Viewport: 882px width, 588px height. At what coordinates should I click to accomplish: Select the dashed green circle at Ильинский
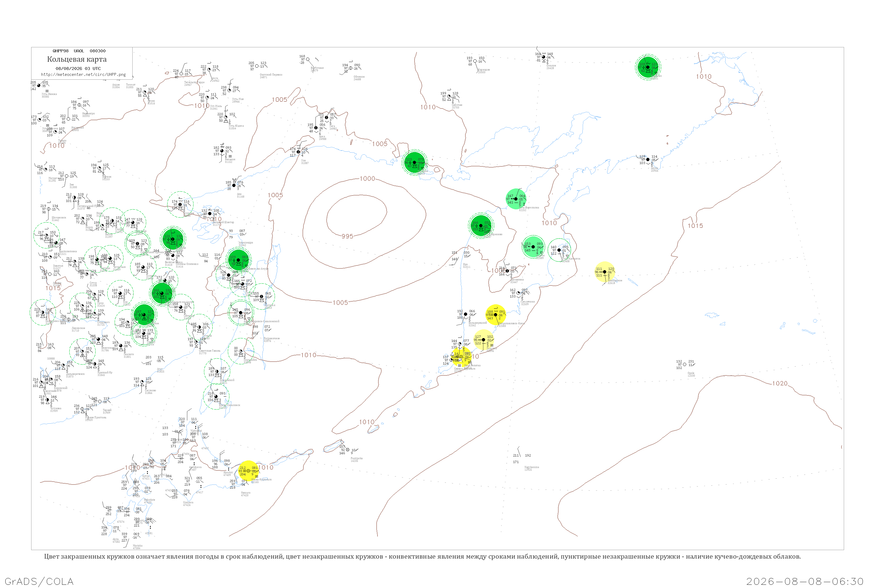(x=217, y=372)
